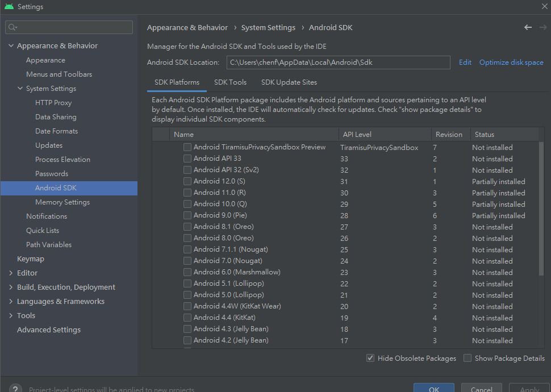
Task: Tick the Android API 33 checkbox
Action: coord(187,159)
